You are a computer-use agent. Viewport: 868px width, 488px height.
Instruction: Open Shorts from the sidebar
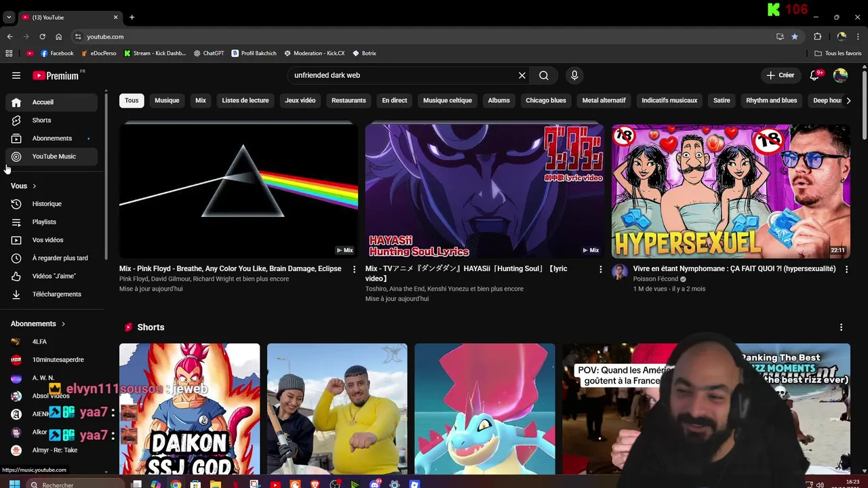(x=52, y=120)
